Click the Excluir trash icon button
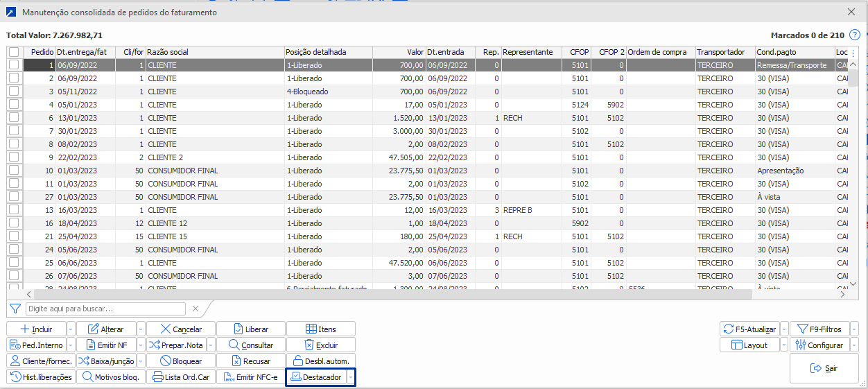 309,345
